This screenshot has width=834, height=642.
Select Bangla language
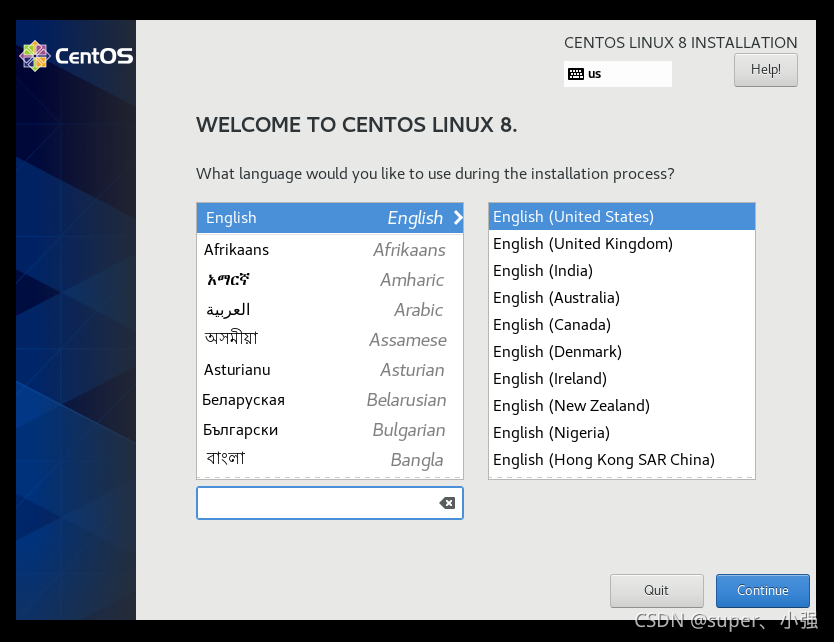point(330,460)
